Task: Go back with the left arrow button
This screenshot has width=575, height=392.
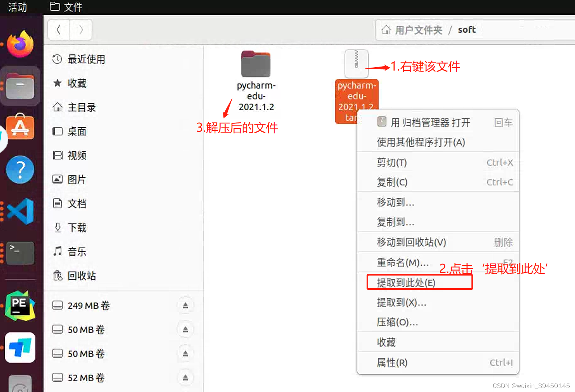Action: (x=59, y=30)
